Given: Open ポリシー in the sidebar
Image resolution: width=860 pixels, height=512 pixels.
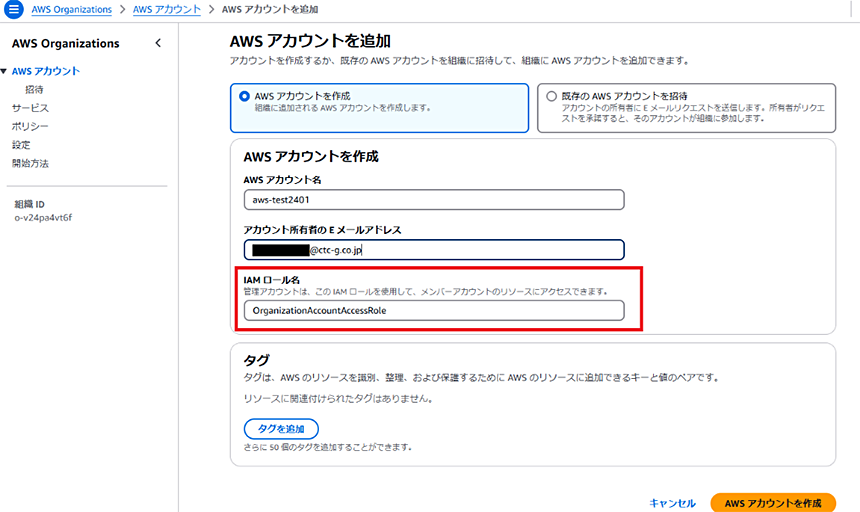Looking at the screenshot, I should [30, 126].
